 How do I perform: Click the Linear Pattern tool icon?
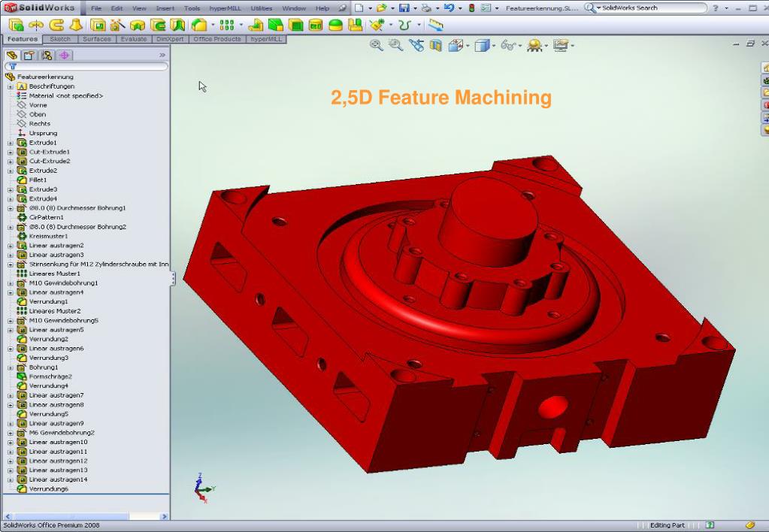point(226,25)
